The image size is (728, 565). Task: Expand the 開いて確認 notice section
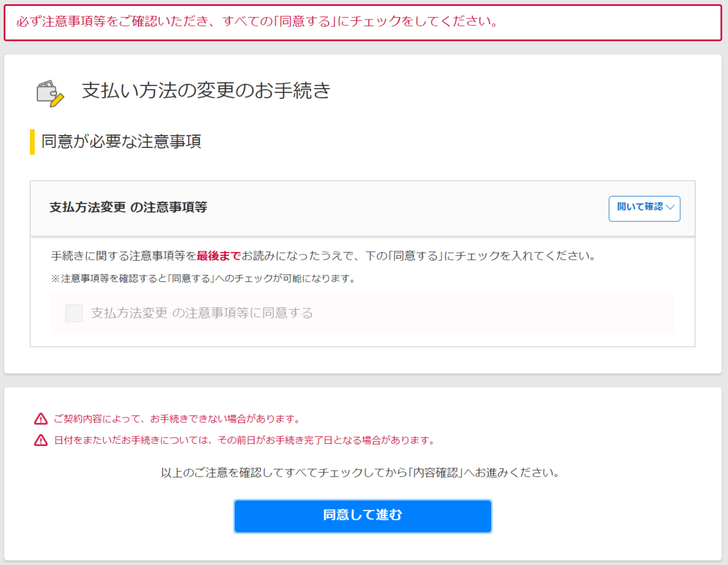tap(644, 208)
